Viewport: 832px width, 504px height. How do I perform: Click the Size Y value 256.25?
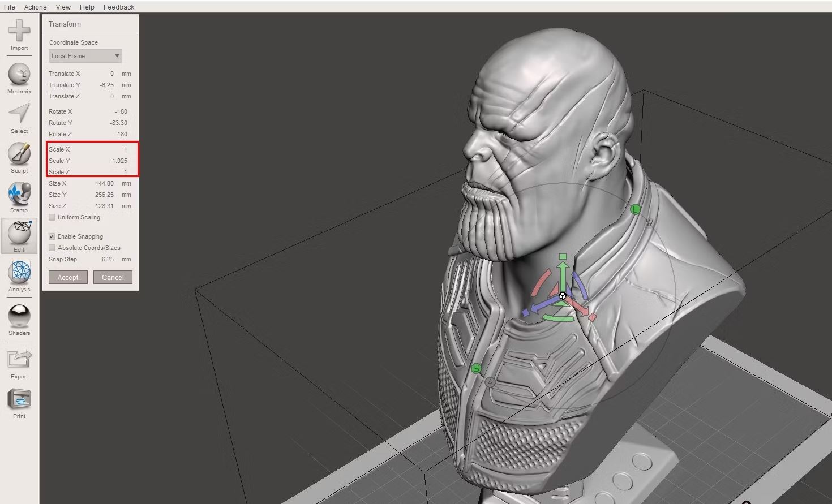pyautogui.click(x=104, y=195)
